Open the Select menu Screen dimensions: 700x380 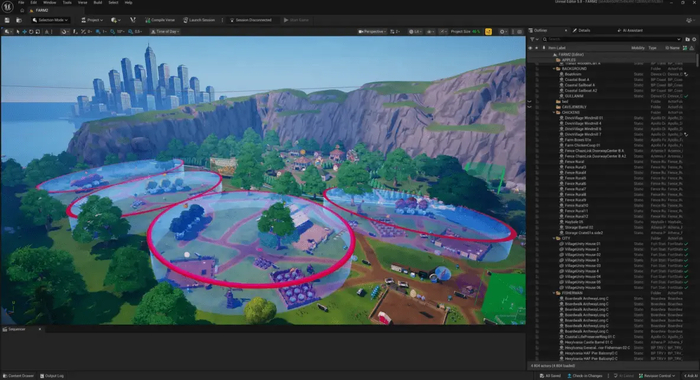coord(113,3)
